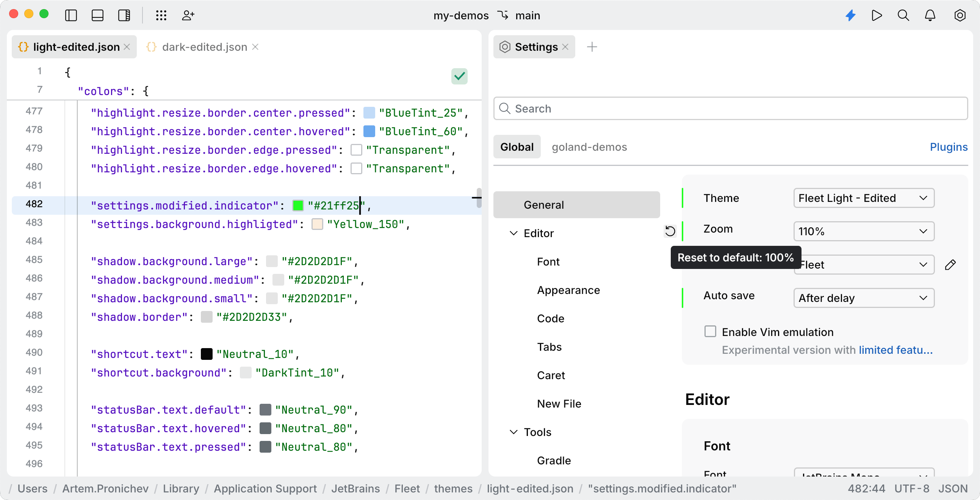This screenshot has height=500, width=980.
Task: Open the notifications bell icon
Action: pyautogui.click(x=930, y=16)
